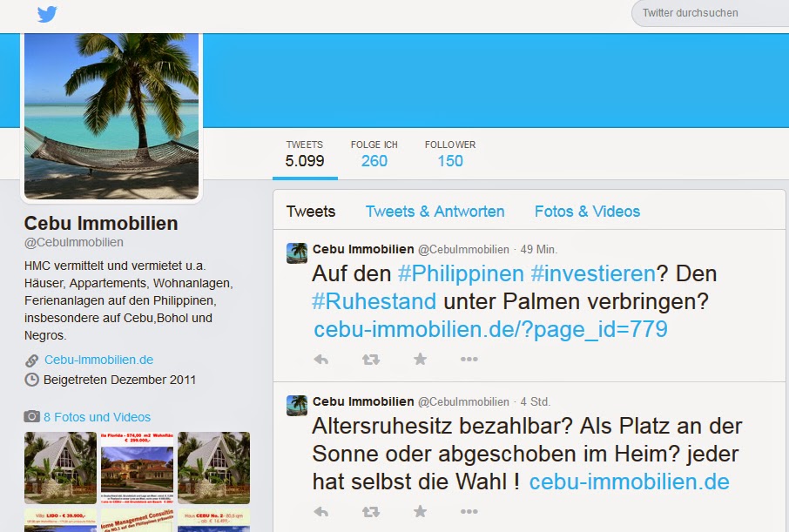The width and height of the screenshot is (789, 532).
Task: Open third A-frame house media thumbnail
Action: pyautogui.click(x=214, y=468)
